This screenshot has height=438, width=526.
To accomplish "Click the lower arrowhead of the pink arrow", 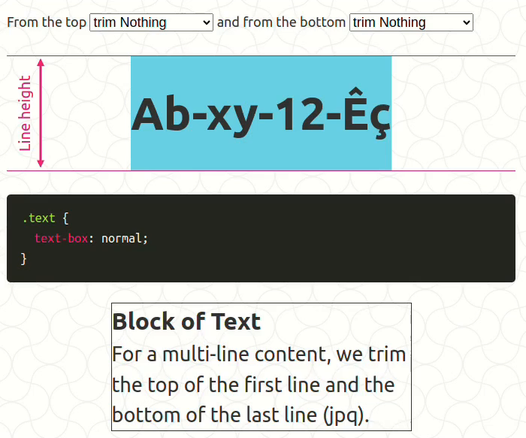I will [41, 163].
